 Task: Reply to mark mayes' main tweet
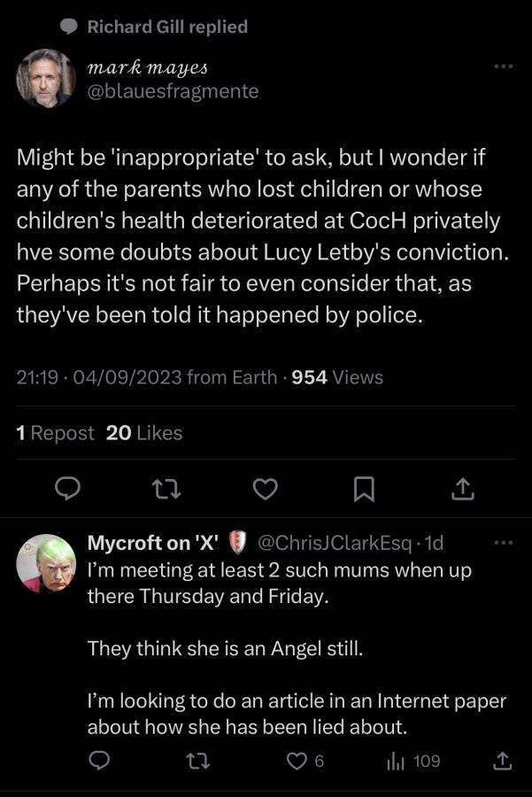click(67, 489)
